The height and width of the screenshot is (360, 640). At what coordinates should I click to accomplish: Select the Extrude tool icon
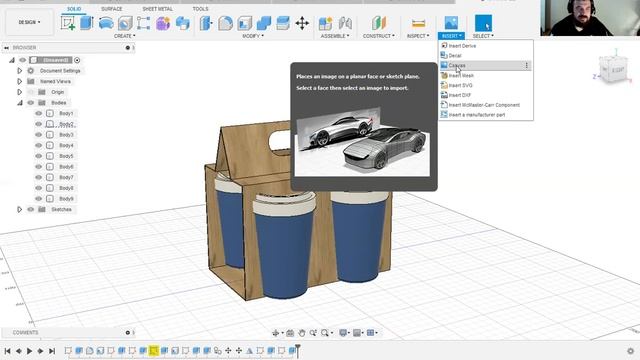point(87,23)
